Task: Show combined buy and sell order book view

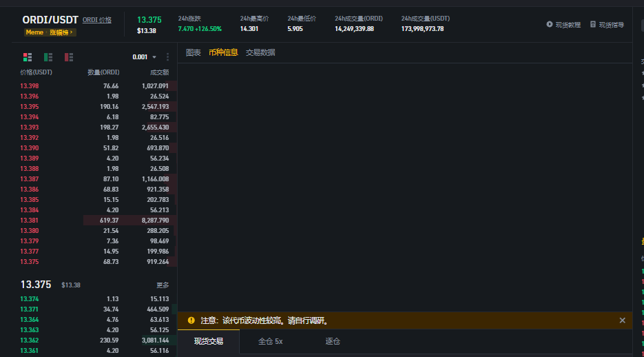Action: tap(28, 57)
